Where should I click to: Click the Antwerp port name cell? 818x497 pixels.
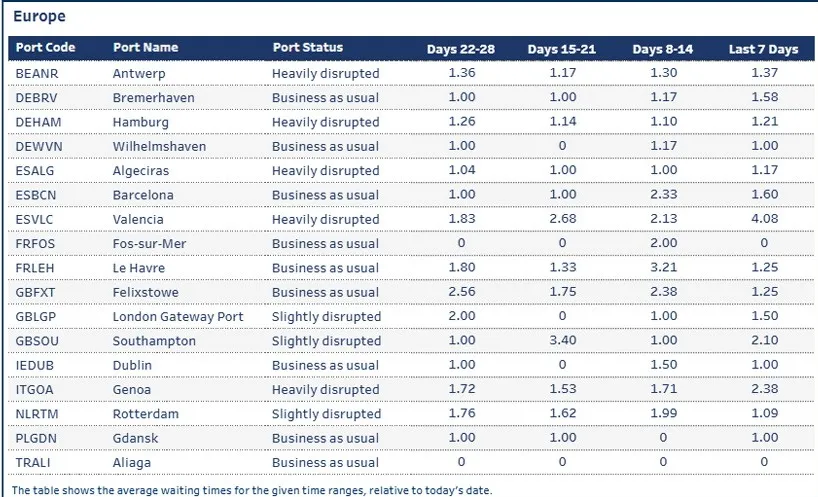pos(141,73)
